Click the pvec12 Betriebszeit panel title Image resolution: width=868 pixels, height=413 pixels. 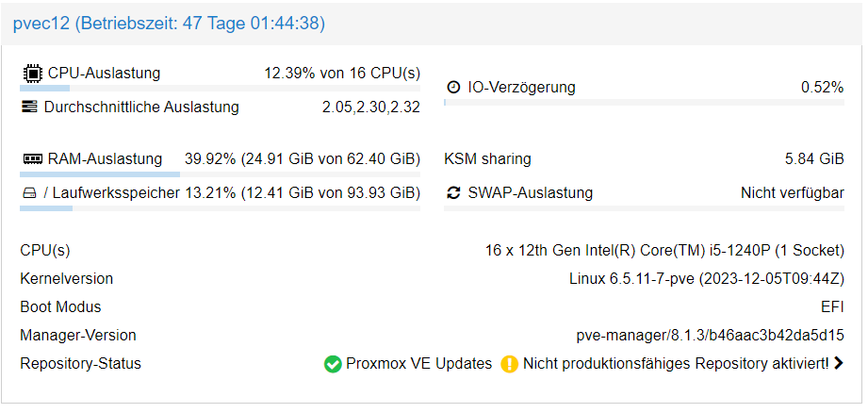pyautogui.click(x=169, y=24)
